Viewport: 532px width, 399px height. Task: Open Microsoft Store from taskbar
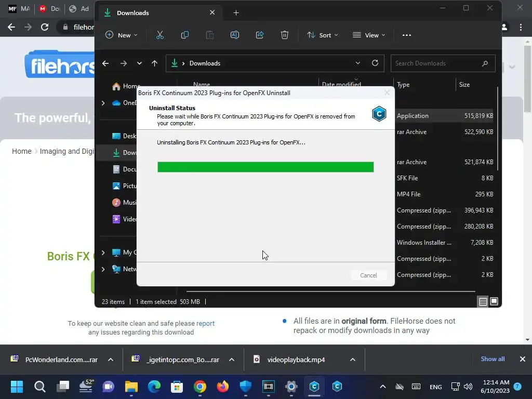point(177,387)
